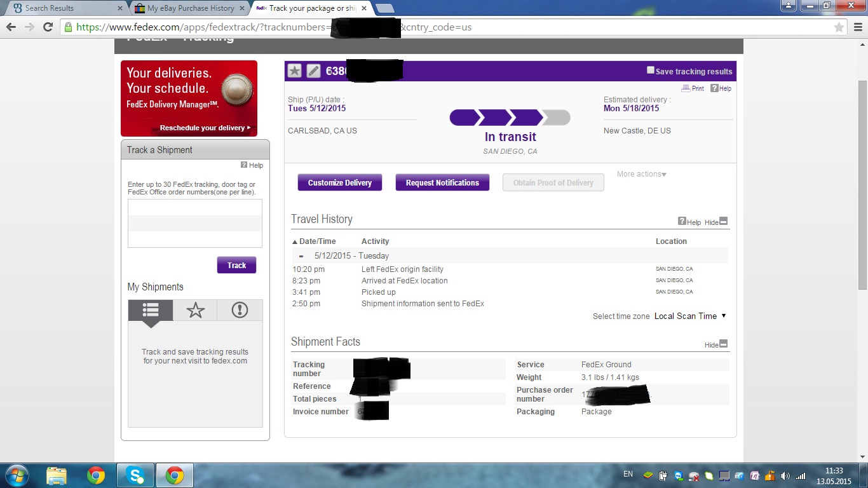Expand the More actions dropdown
868x488 pixels.
[642, 174]
